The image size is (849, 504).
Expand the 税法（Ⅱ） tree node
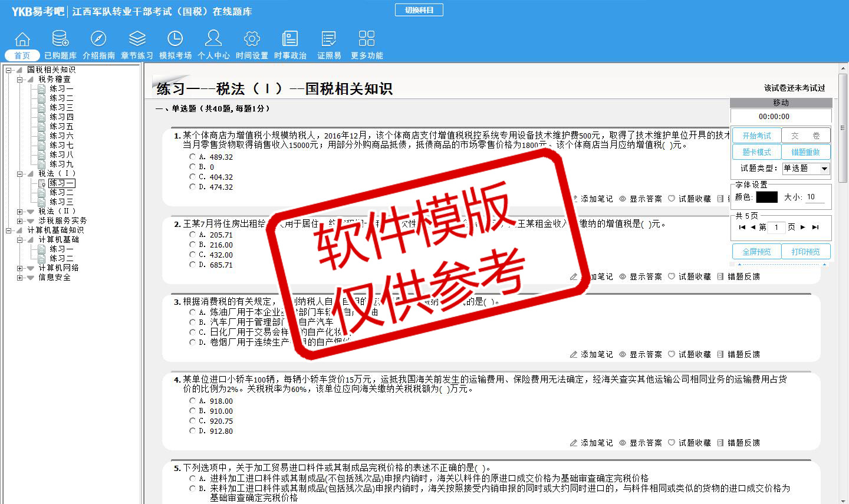20,211
